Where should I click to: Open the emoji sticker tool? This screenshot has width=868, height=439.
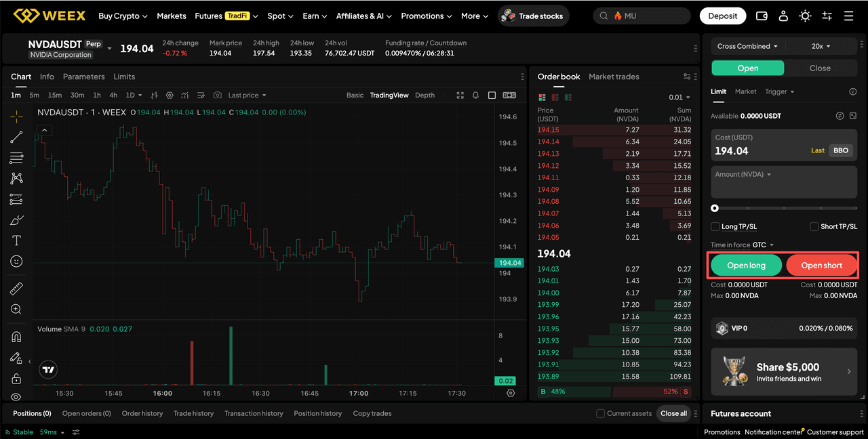[16, 261]
